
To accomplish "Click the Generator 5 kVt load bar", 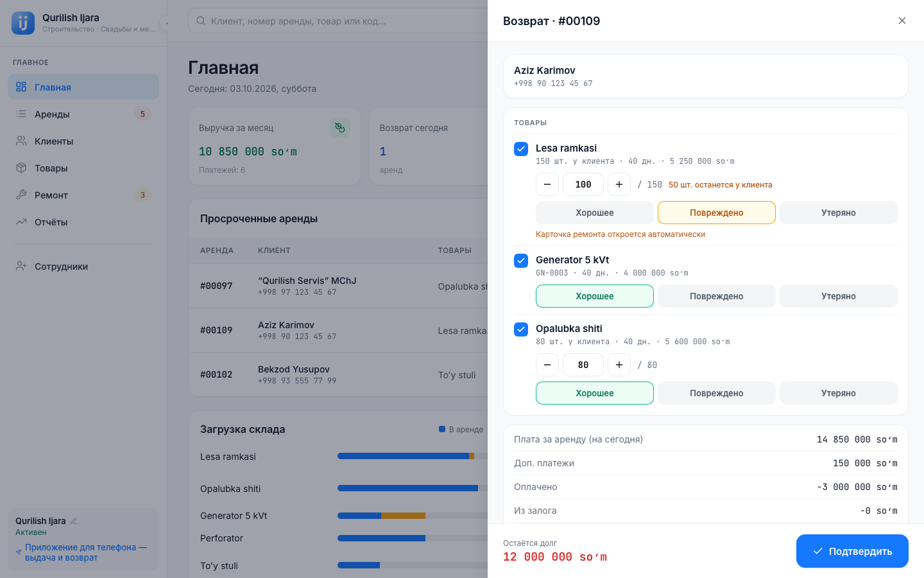I will [x=413, y=515].
